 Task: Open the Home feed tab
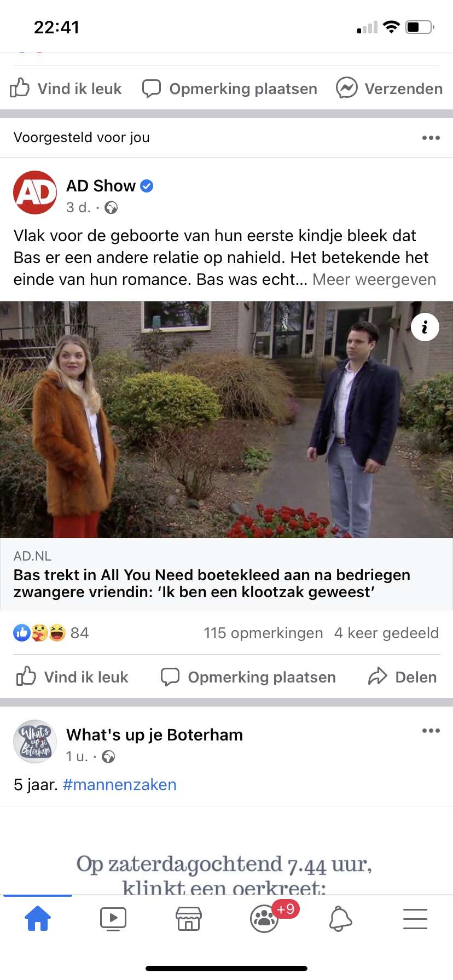(38, 918)
